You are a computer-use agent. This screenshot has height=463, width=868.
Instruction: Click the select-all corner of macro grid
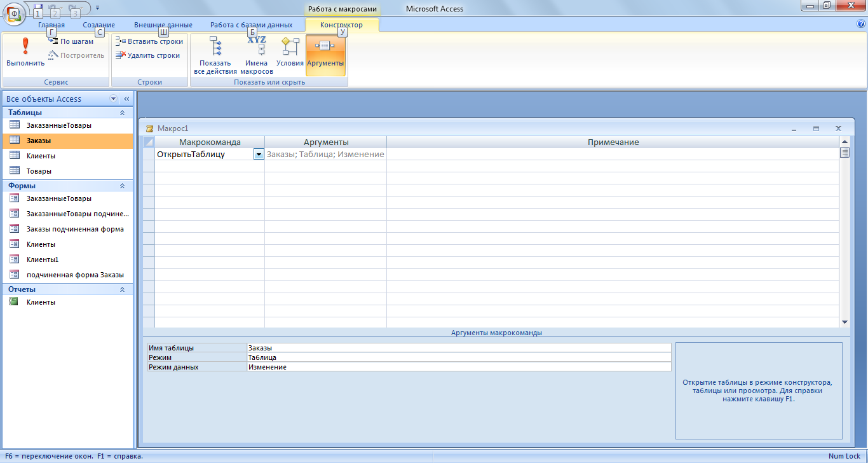click(x=149, y=142)
